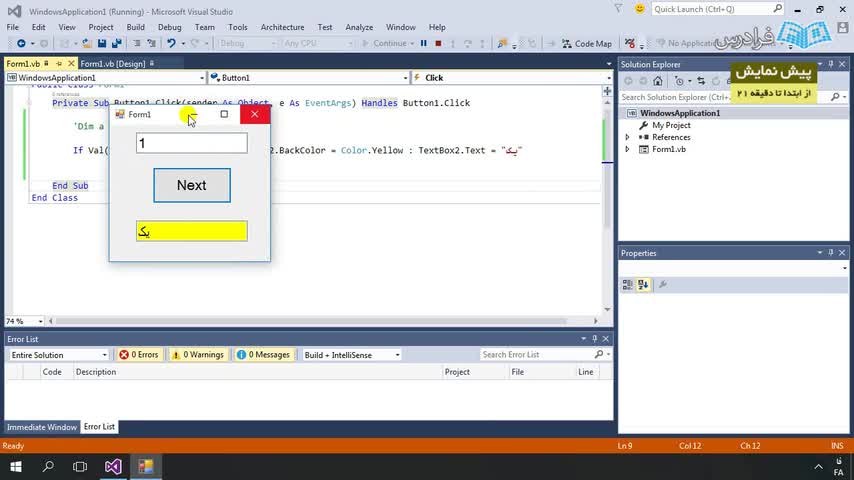The width and height of the screenshot is (854, 480).
Task: Click the Quick Launch search box
Action: pos(712,9)
